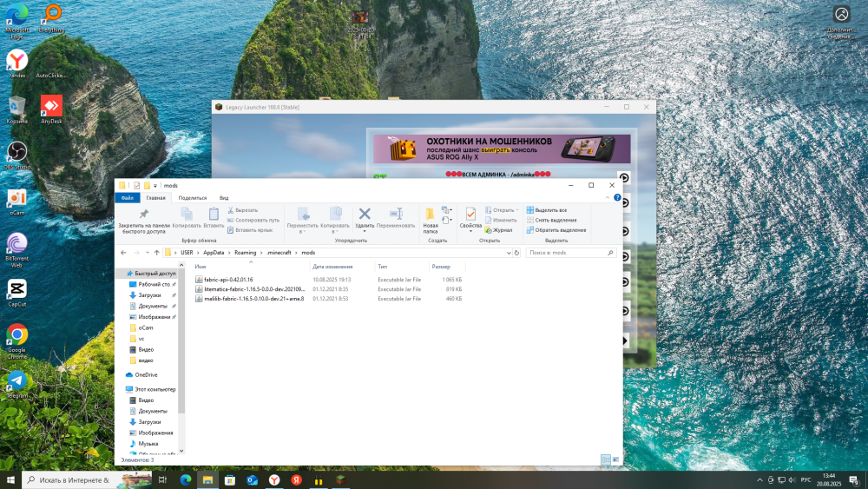
Task: Click the ASUS ROG Ally banner in Legacy Launcher
Action: tap(502, 149)
